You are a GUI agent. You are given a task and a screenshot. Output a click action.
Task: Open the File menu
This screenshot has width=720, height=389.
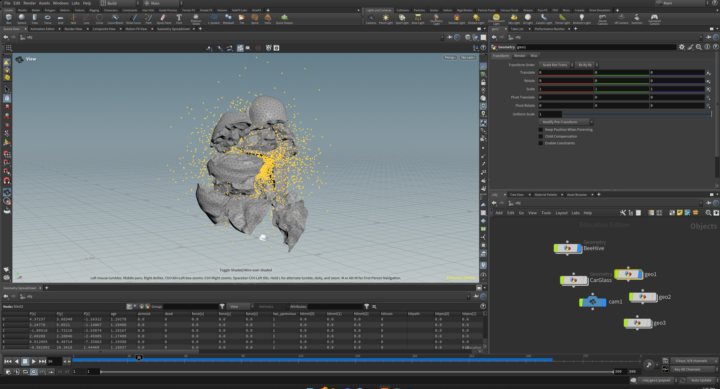(x=7, y=3)
